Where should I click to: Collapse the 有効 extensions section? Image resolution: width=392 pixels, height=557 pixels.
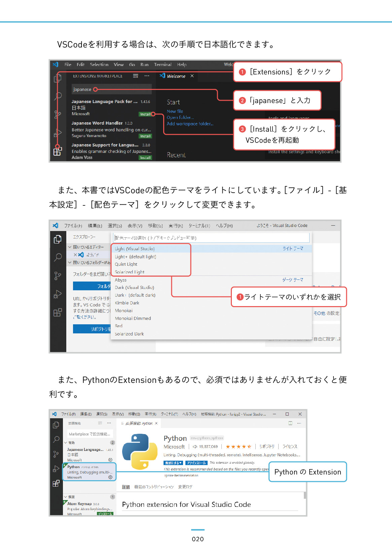point(66,443)
